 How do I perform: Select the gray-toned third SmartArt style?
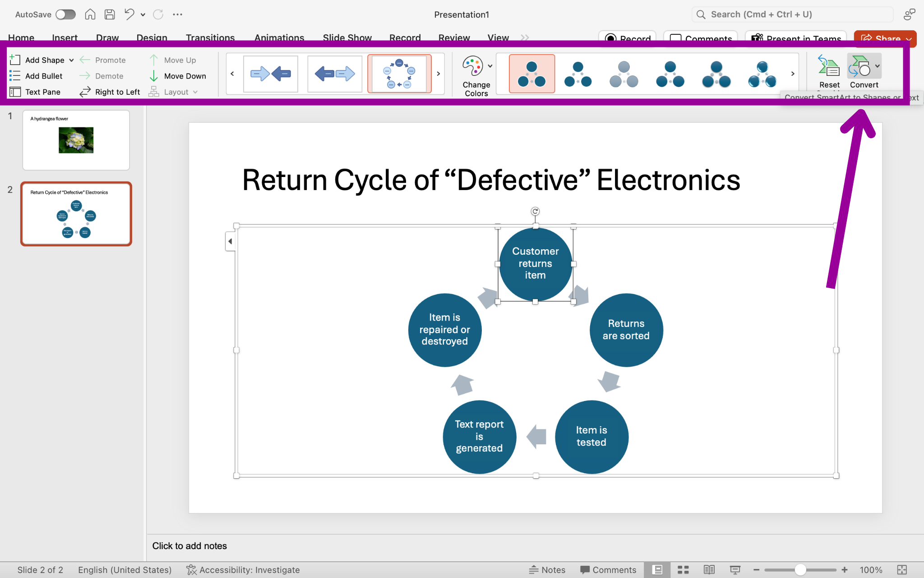[624, 74]
